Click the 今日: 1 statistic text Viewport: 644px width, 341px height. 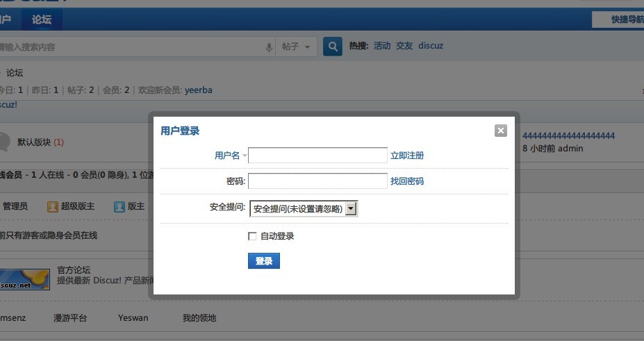(x=12, y=90)
